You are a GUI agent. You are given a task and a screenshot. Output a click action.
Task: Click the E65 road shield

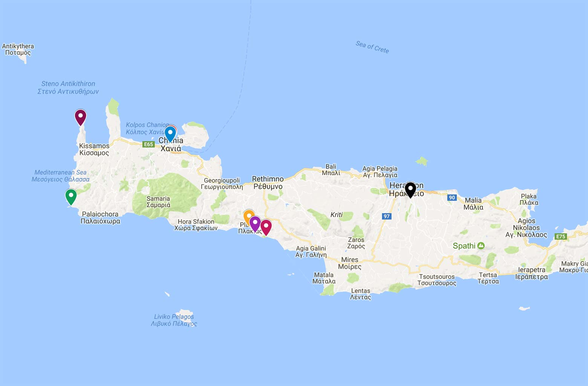149,144
